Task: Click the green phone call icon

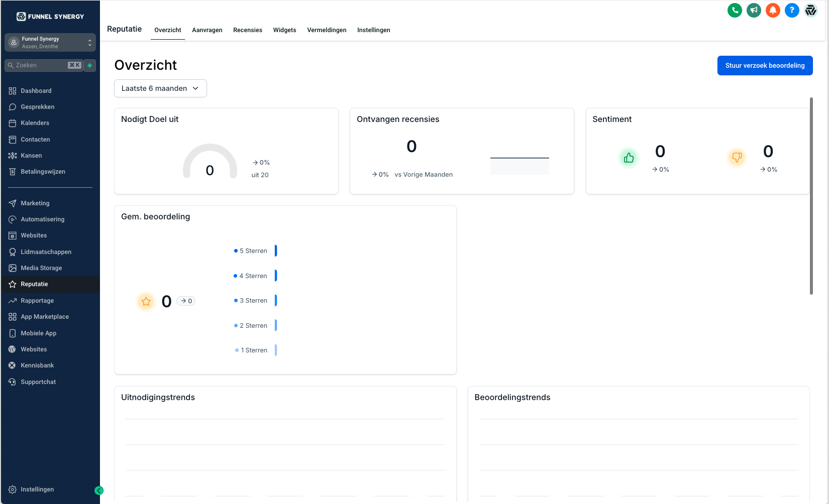Action: (x=735, y=10)
